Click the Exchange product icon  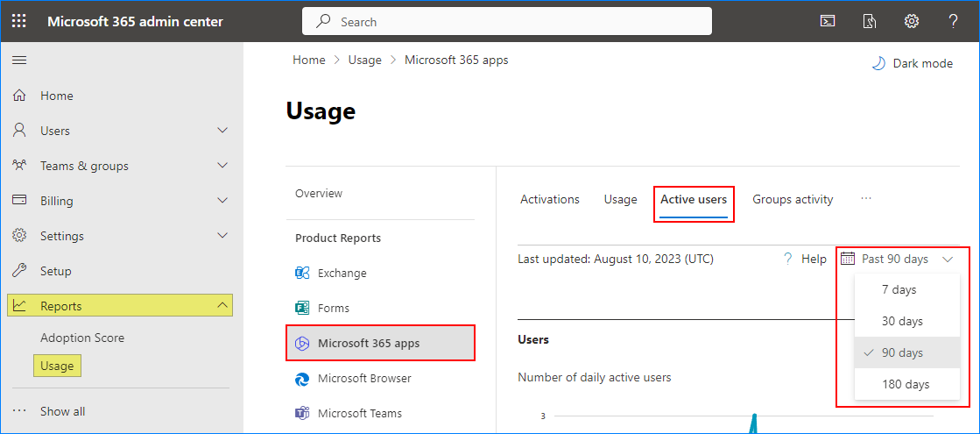click(302, 274)
